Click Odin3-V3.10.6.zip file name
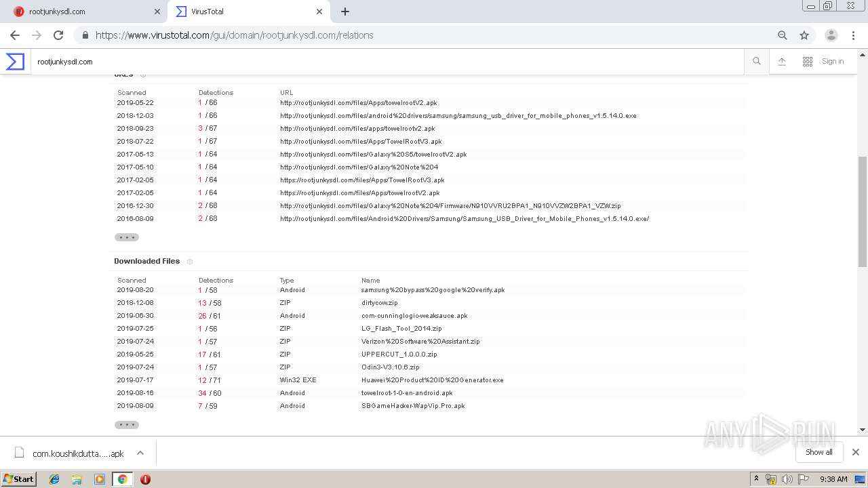 [x=391, y=367]
